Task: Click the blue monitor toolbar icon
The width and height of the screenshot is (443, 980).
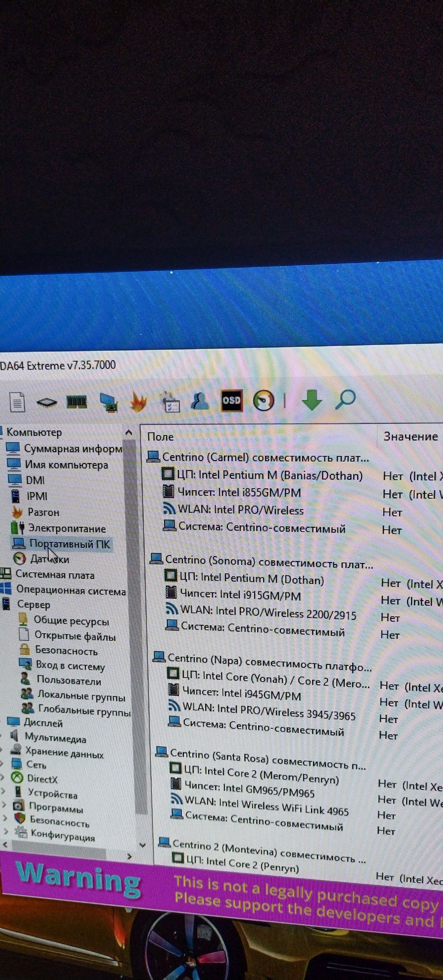Action: [x=109, y=402]
